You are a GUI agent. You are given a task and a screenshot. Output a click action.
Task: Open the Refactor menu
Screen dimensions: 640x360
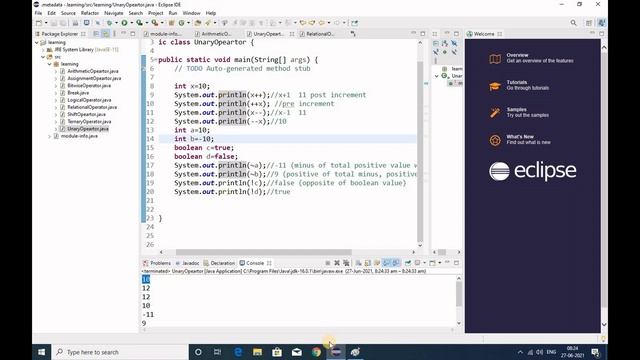point(90,13)
